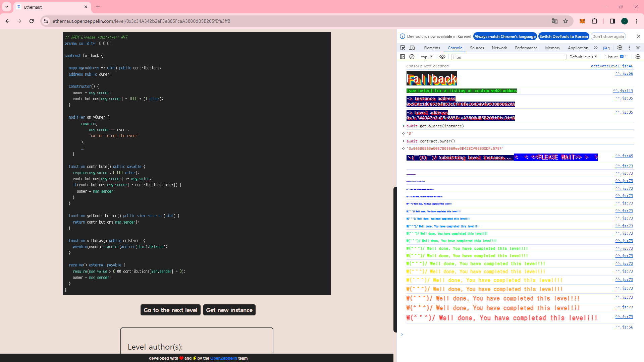Expand more DevTools tabs chevron
644x362 pixels.
coord(596,48)
